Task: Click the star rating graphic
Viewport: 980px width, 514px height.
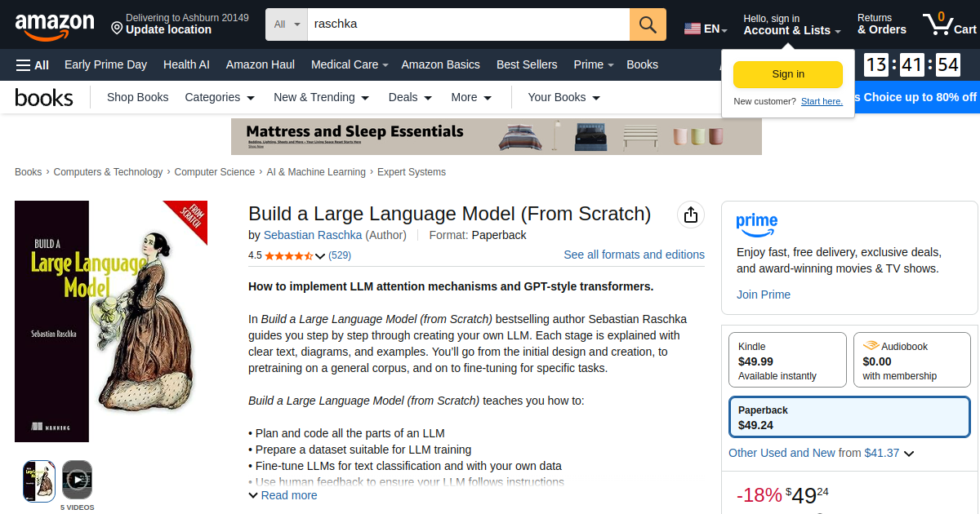Action: 288,255
